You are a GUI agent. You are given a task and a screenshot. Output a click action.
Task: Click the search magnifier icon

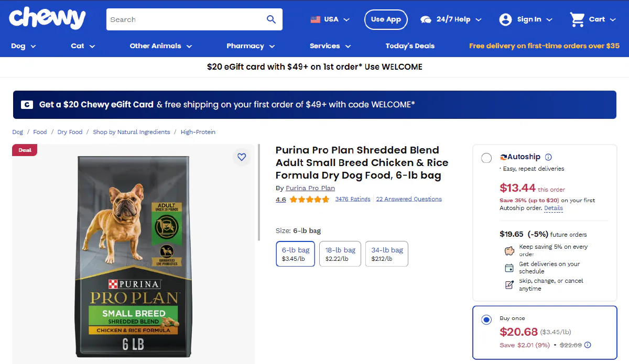pyautogui.click(x=271, y=19)
